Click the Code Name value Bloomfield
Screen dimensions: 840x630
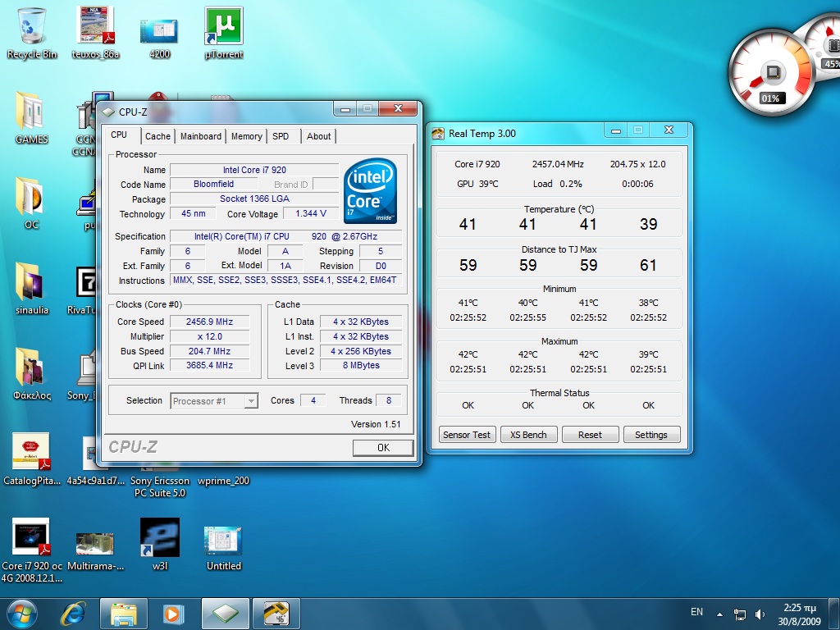click(214, 184)
